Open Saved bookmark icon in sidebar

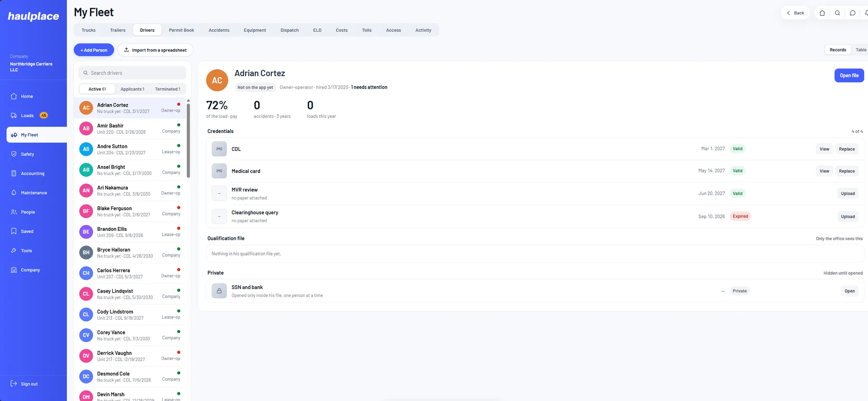[14, 231]
